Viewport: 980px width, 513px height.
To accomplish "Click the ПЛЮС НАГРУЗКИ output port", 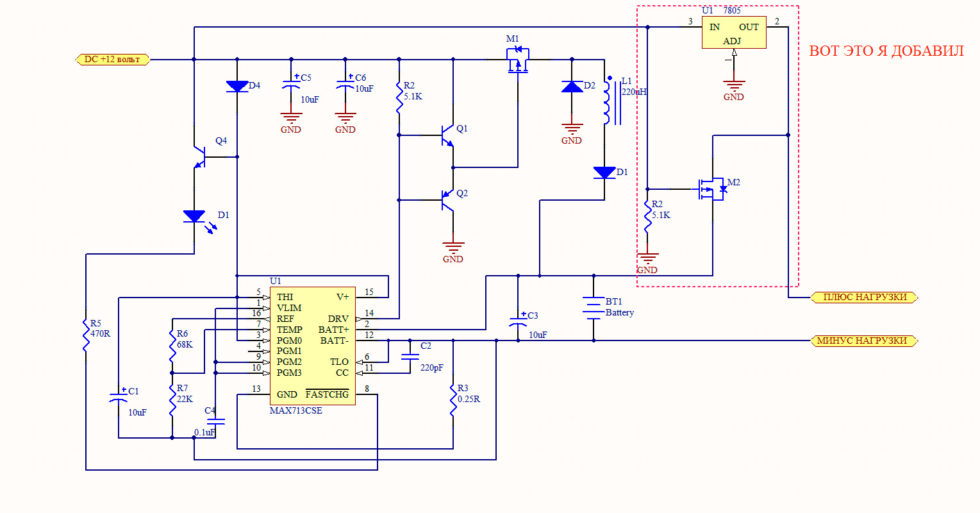I will tap(865, 298).
